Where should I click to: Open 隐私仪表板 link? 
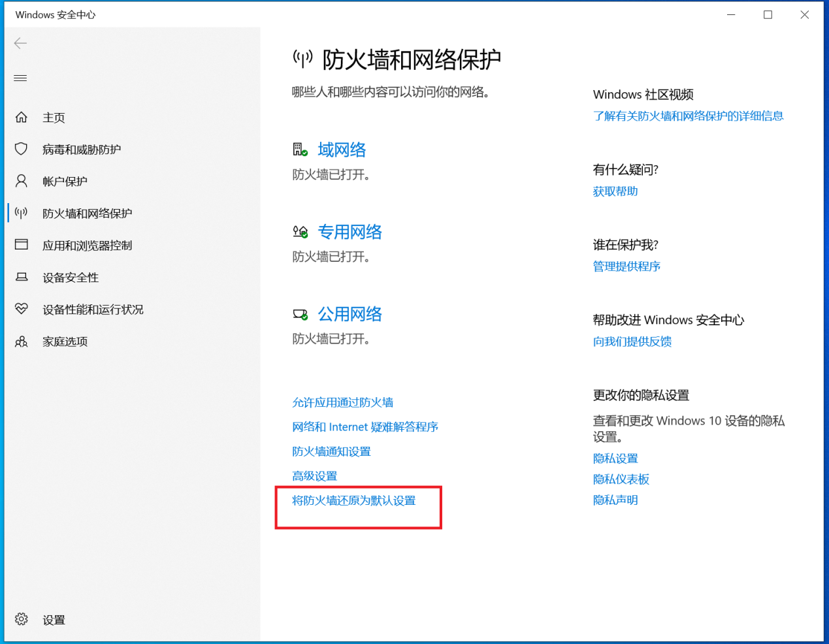pyautogui.click(x=621, y=479)
